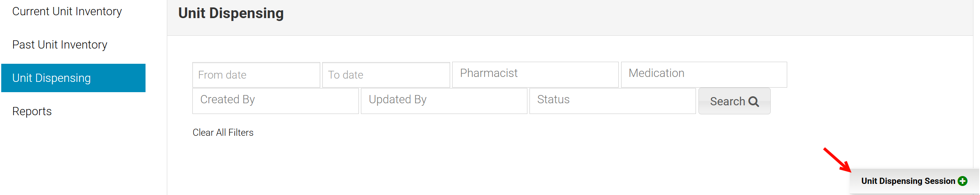
Task: Start a new Unit Dispensing Session
Action: (908, 181)
